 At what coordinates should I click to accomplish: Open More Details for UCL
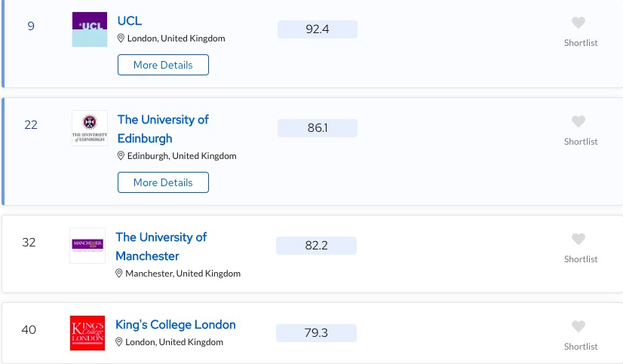163,65
